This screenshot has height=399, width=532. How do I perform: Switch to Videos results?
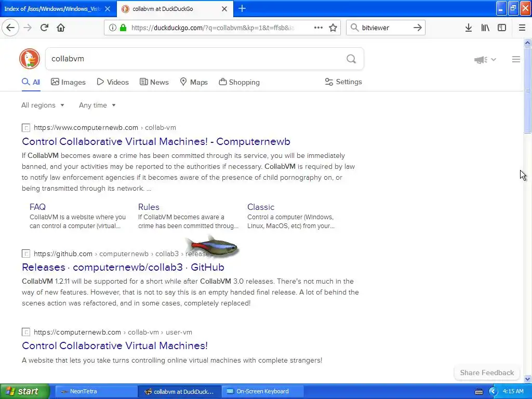[113, 82]
